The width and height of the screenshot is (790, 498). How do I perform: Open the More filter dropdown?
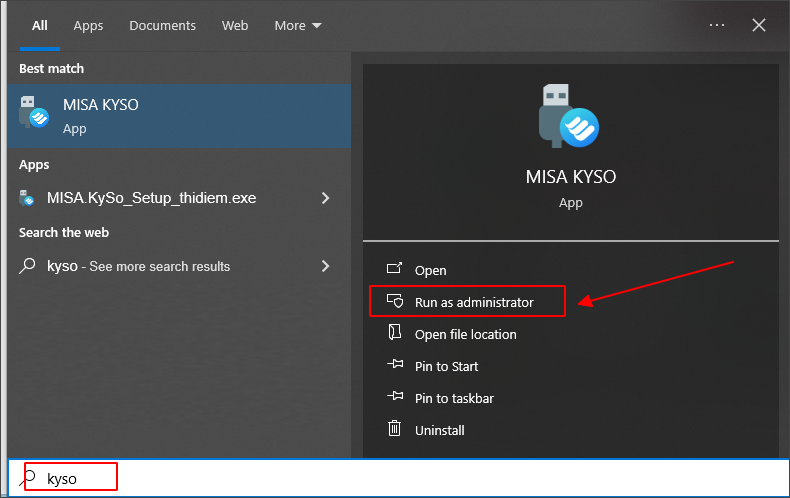[298, 26]
